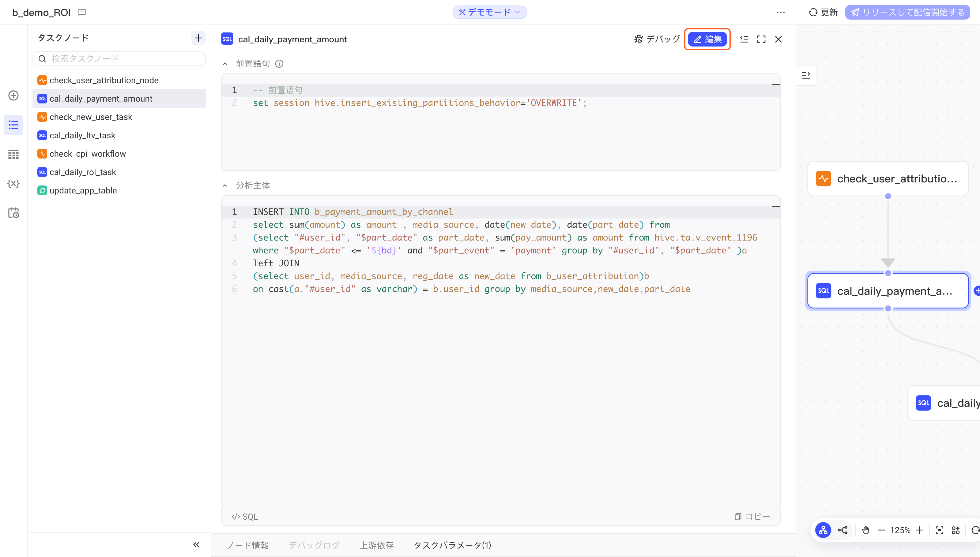Collapse the 前置語句 section
The width and height of the screenshot is (980, 557).
(225, 64)
